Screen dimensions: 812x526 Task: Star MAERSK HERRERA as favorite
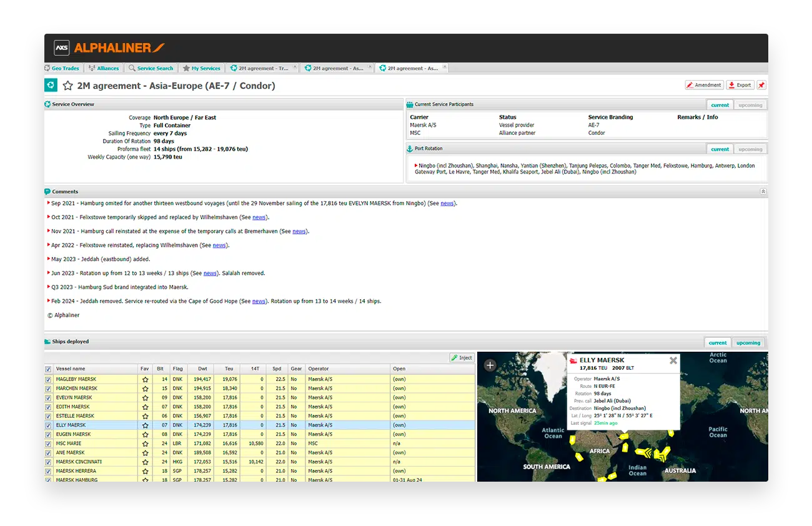(x=146, y=471)
